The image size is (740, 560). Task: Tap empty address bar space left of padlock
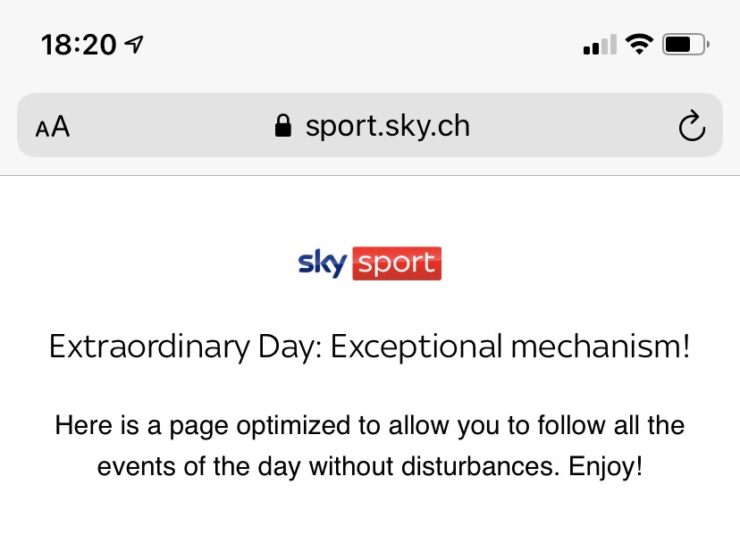pyautogui.click(x=170, y=127)
